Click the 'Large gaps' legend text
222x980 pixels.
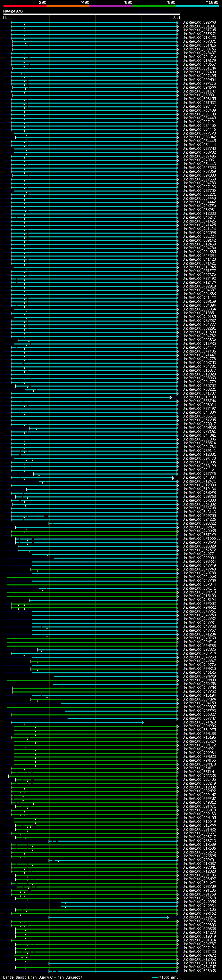click(x=15, y=977)
